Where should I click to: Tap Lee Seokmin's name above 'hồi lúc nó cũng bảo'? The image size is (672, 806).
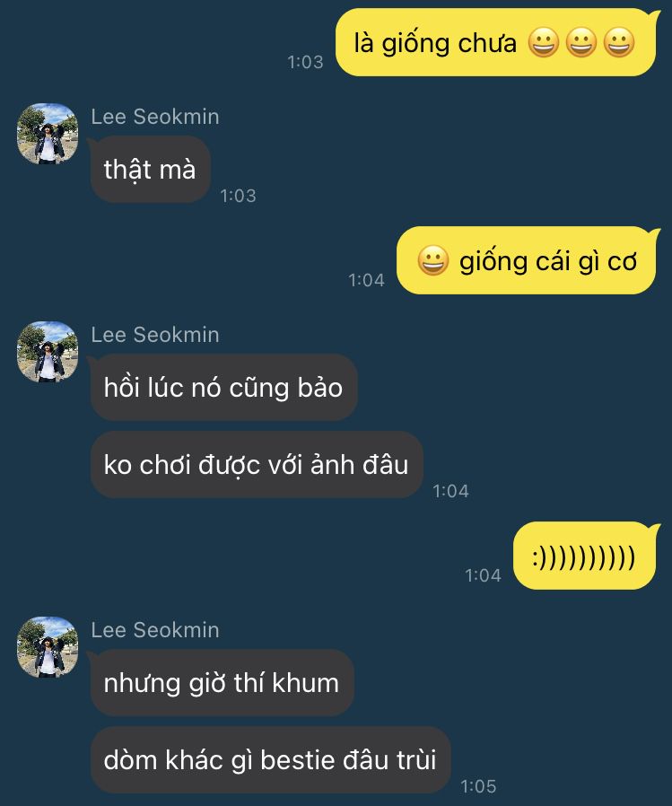(x=155, y=335)
